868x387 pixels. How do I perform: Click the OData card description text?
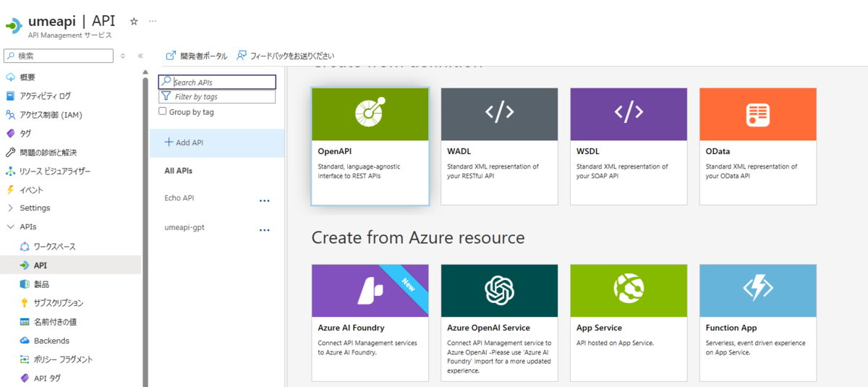coord(752,171)
